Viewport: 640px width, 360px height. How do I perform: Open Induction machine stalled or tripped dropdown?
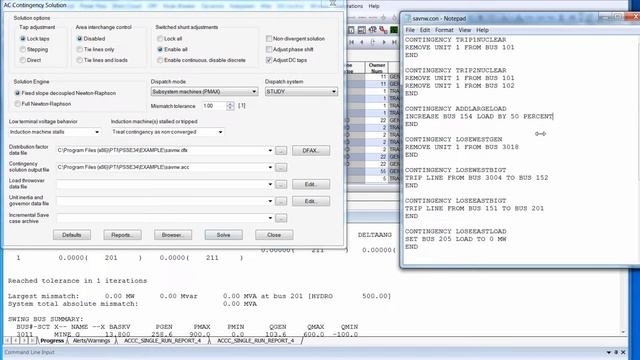coord(167,132)
